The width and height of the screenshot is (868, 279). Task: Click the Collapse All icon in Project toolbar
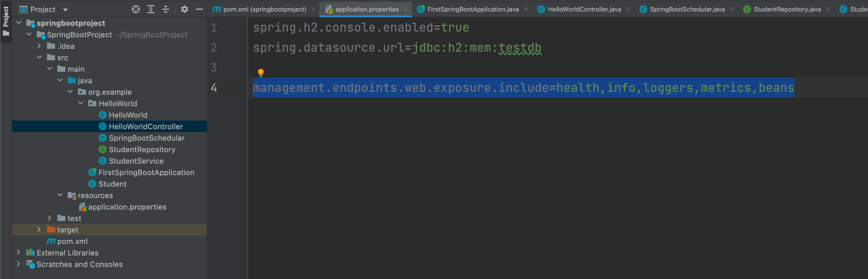point(165,9)
